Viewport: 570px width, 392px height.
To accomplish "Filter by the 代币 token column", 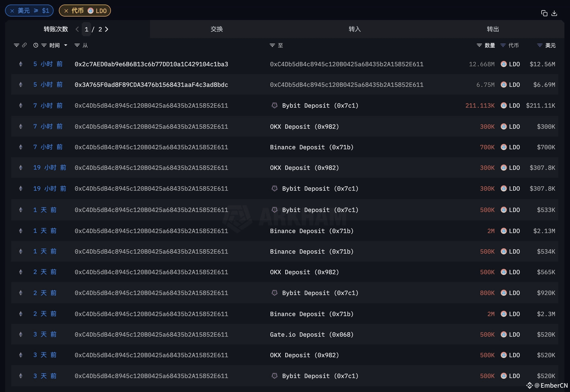I will pos(503,45).
